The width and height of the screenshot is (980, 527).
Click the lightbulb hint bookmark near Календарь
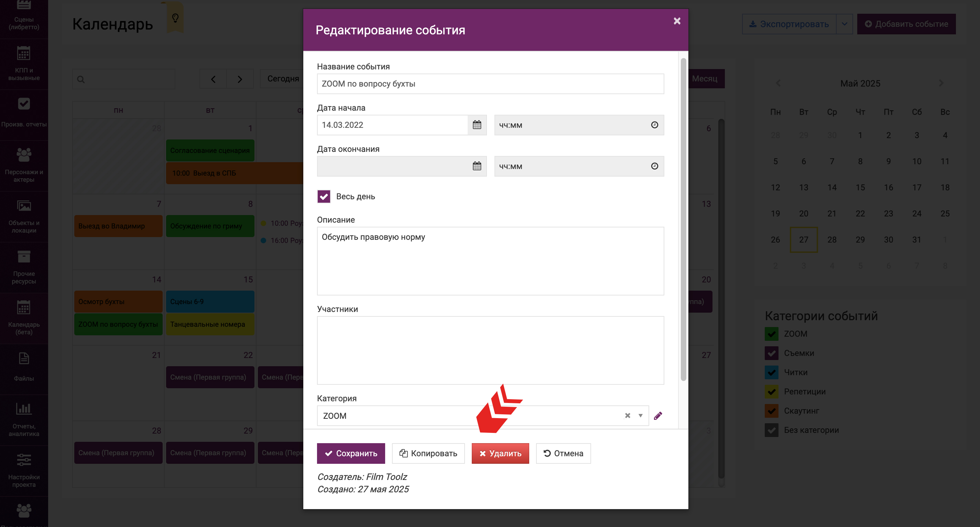tap(175, 18)
